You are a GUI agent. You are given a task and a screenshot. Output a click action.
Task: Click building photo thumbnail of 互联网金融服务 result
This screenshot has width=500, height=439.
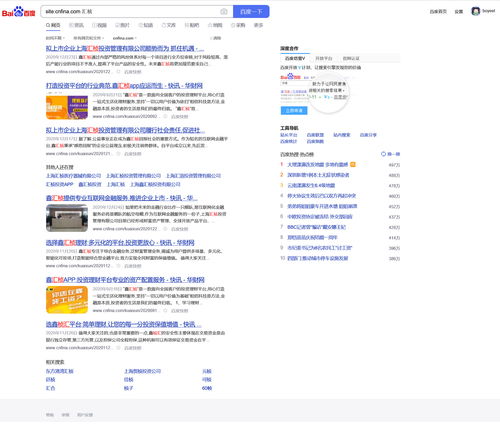pos(67,218)
